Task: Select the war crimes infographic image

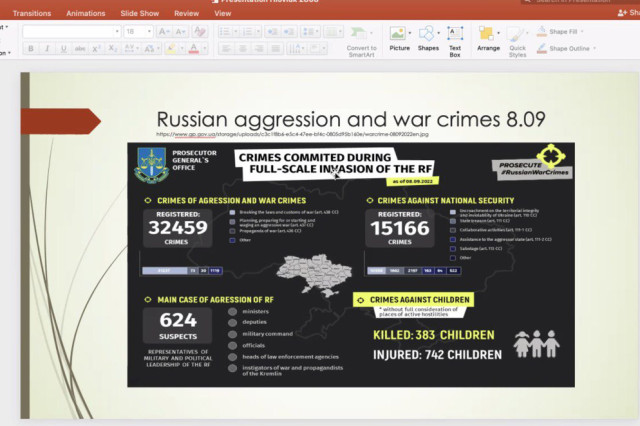Action: click(351, 264)
